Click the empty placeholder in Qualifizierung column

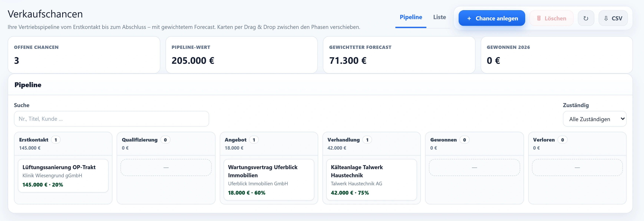point(166,167)
